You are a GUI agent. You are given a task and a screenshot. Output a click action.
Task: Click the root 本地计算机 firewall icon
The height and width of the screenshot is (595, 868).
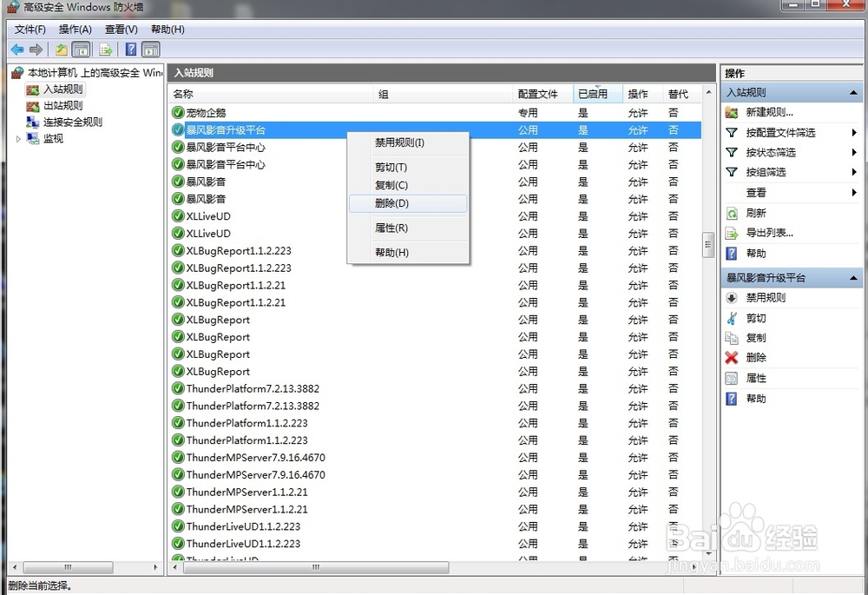[x=17, y=73]
